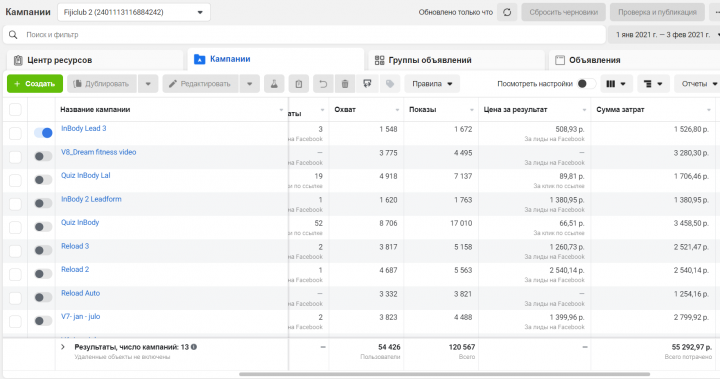Open the breakdown icon dropdown
720x379 pixels.
(653, 84)
